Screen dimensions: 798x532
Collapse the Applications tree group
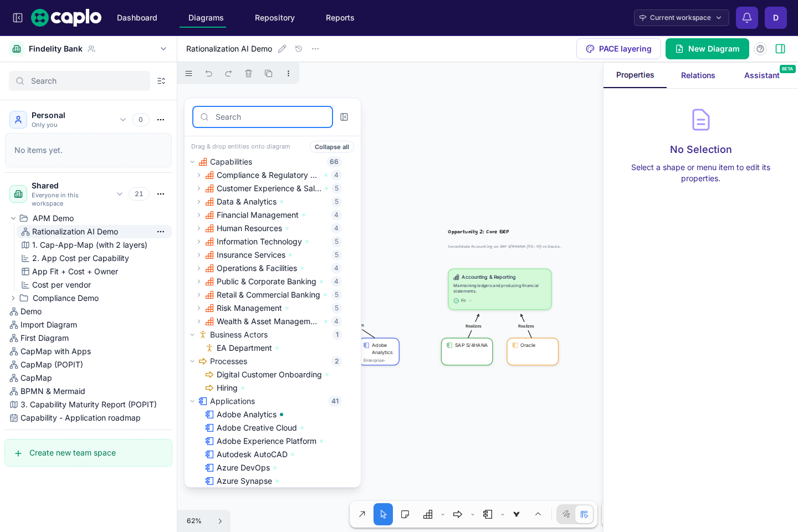point(192,401)
